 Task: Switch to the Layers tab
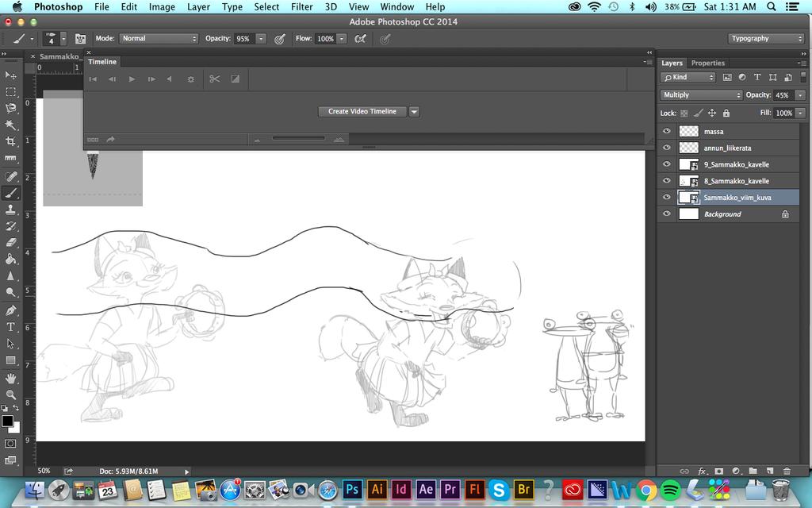pyautogui.click(x=672, y=63)
